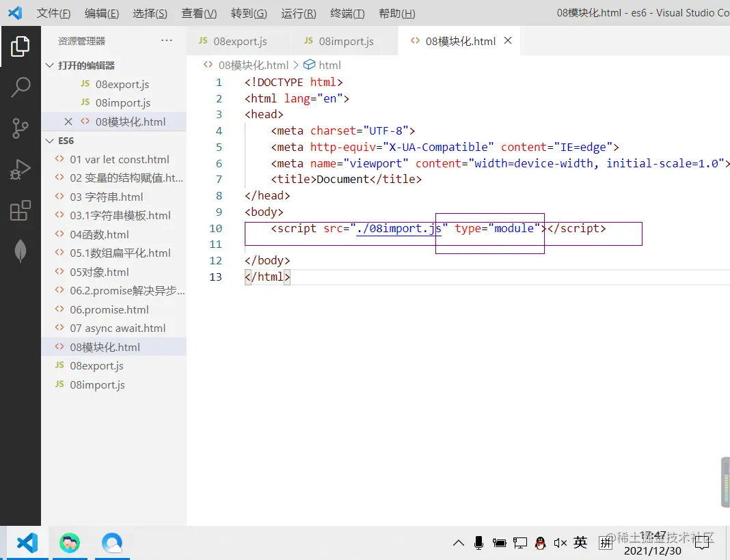Open 06.promise.html file
730x560 pixels.
[114, 309]
